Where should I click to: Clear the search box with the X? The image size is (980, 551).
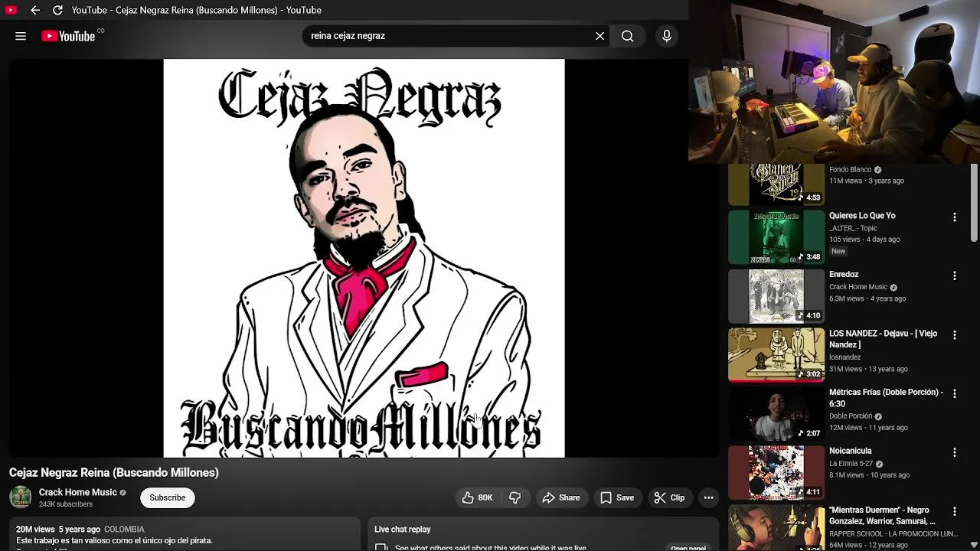tap(600, 36)
